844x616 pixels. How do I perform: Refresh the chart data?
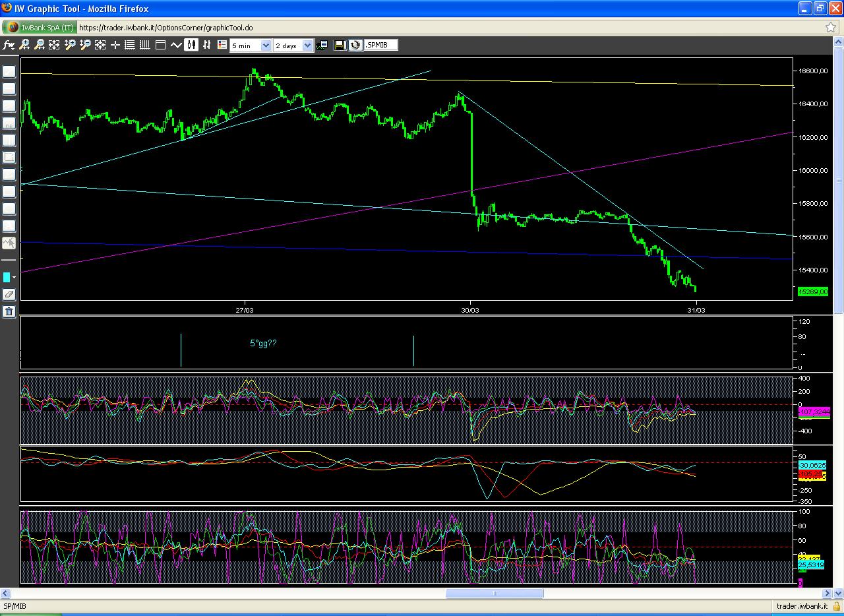click(355, 45)
